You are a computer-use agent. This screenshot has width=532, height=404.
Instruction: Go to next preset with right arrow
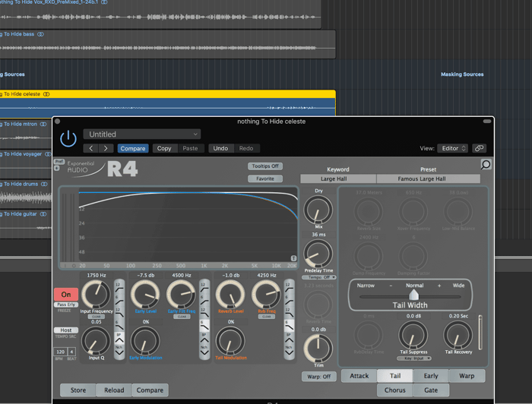point(106,148)
